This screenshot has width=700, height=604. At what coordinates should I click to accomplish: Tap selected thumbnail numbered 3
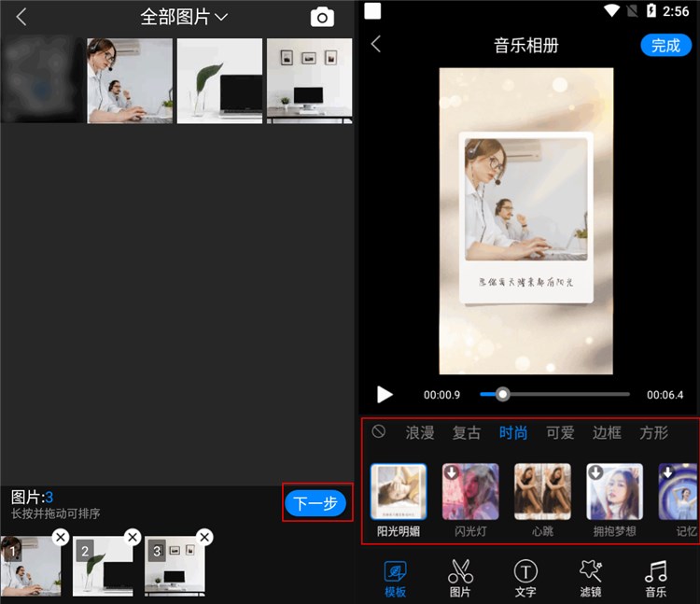[x=175, y=566]
